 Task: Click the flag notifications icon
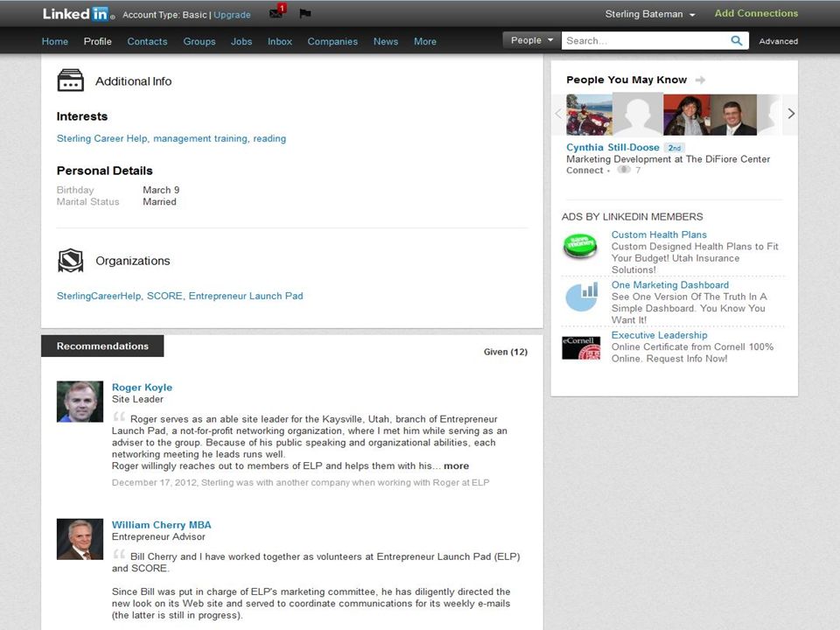(x=304, y=13)
